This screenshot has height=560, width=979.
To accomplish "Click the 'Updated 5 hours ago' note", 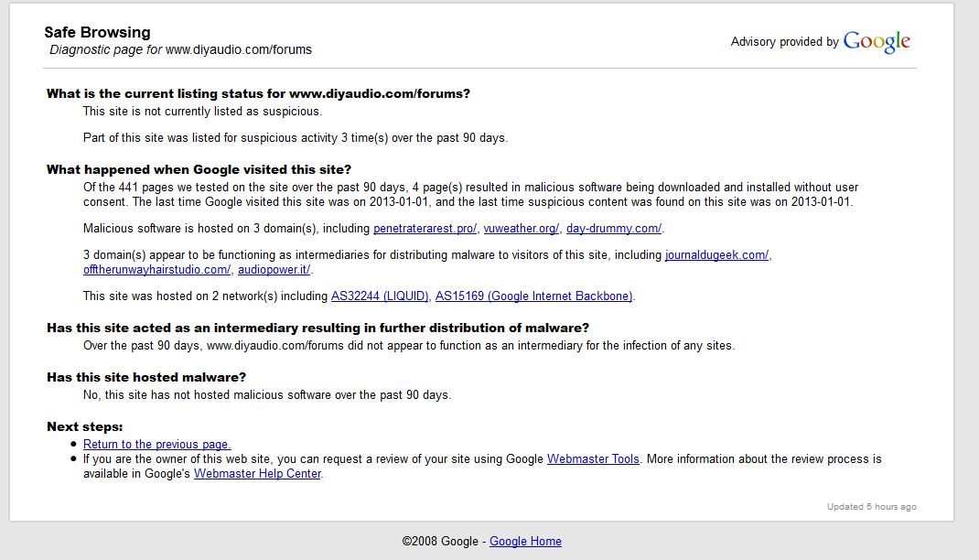I will point(872,506).
